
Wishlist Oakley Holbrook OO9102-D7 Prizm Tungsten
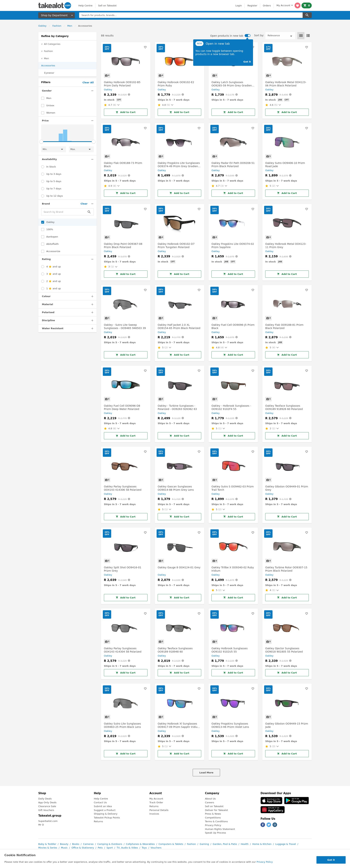tap(199, 209)
